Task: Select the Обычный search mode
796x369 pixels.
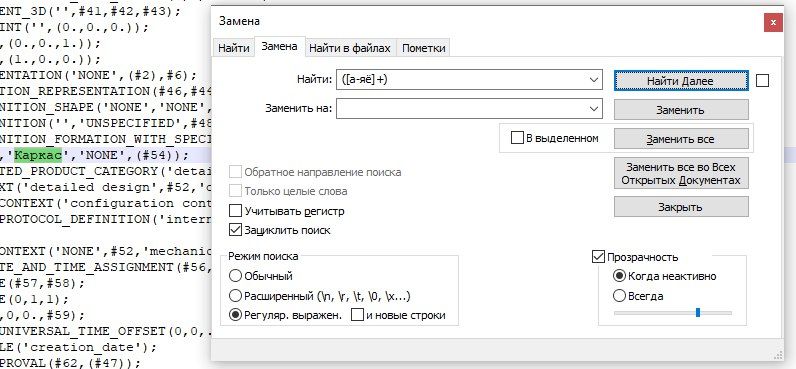Action: (x=236, y=276)
